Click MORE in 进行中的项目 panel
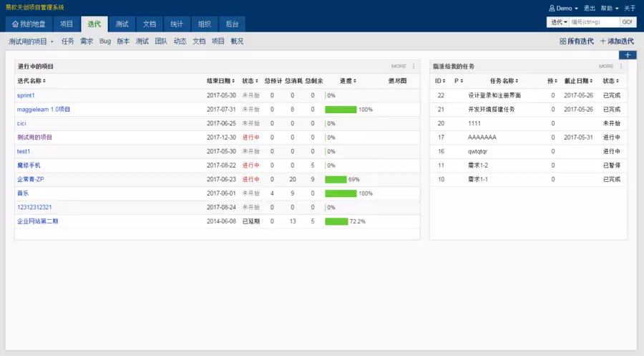The image size is (644, 356). point(398,67)
